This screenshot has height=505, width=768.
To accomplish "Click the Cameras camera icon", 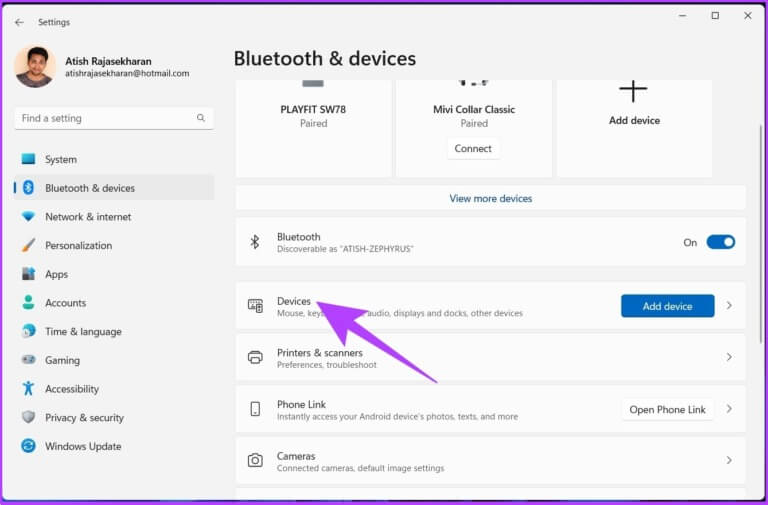I will (255, 460).
